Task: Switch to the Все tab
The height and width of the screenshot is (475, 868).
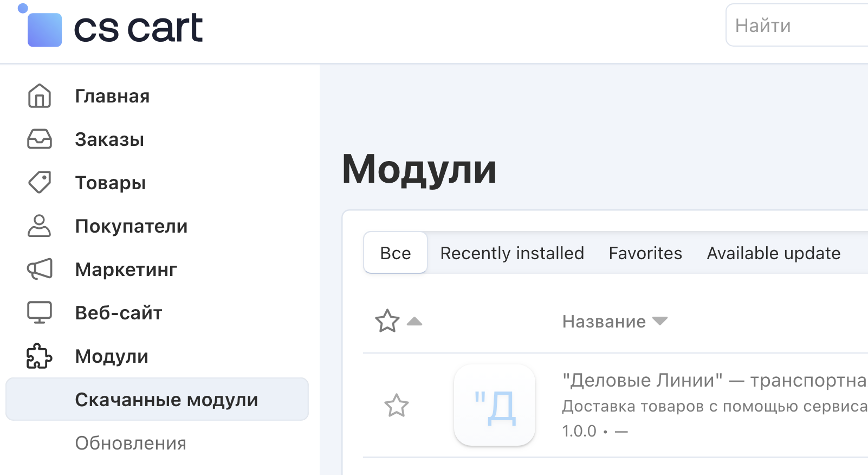Action: click(x=396, y=253)
